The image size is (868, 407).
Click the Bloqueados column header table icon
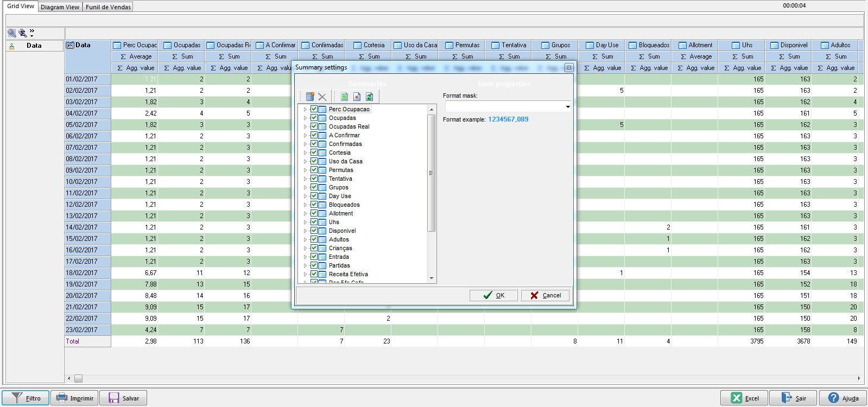pos(632,46)
